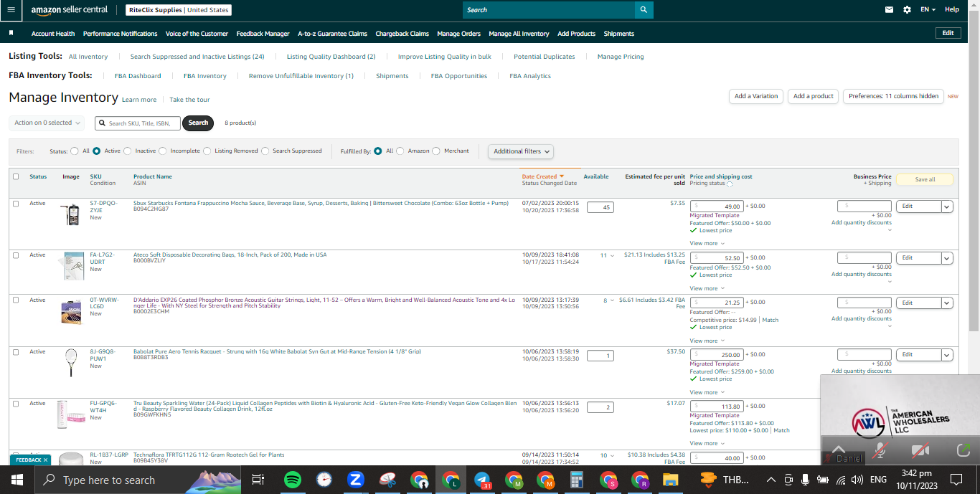Select the Search Suppressed radio button
Viewport: 980px width, 494px height.
click(265, 151)
